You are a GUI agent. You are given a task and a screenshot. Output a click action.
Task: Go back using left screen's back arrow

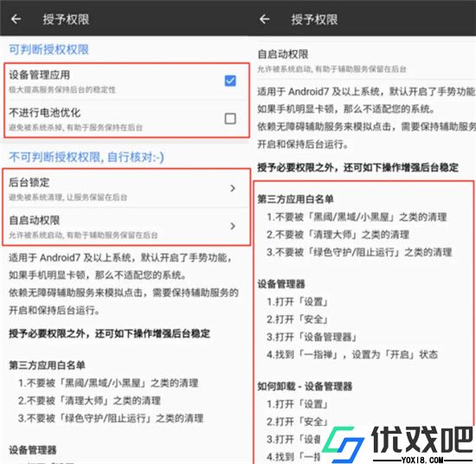point(16,19)
